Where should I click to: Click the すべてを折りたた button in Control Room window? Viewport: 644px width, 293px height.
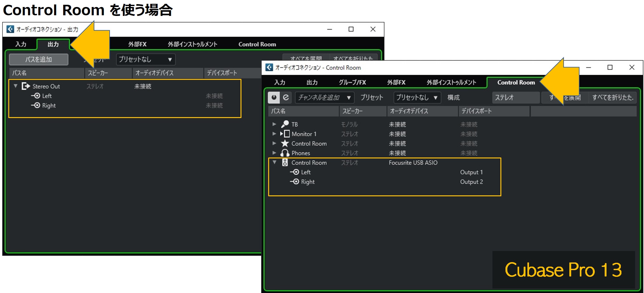pyautogui.click(x=613, y=97)
